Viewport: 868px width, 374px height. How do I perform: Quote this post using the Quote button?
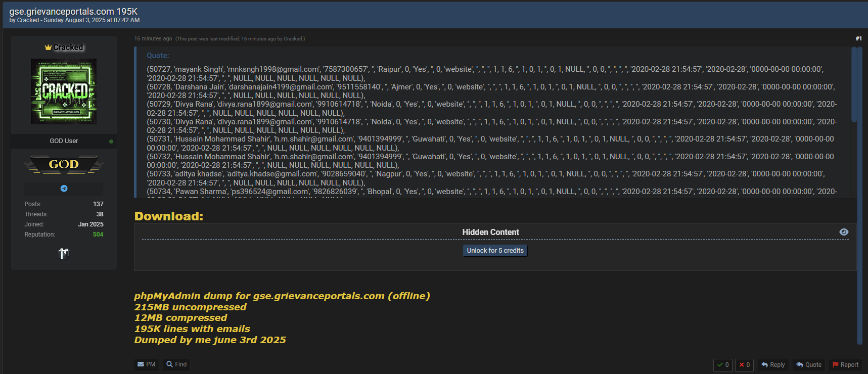(x=809, y=365)
